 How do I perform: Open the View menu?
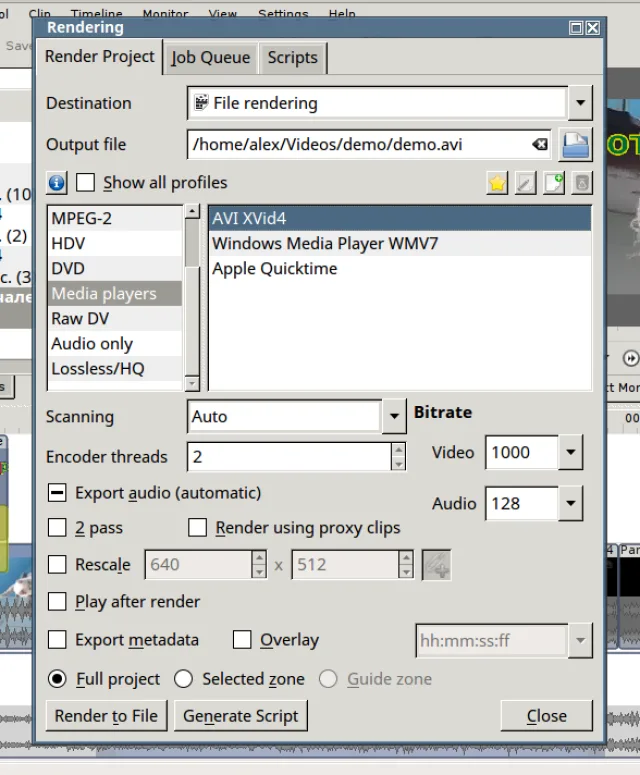(222, 13)
